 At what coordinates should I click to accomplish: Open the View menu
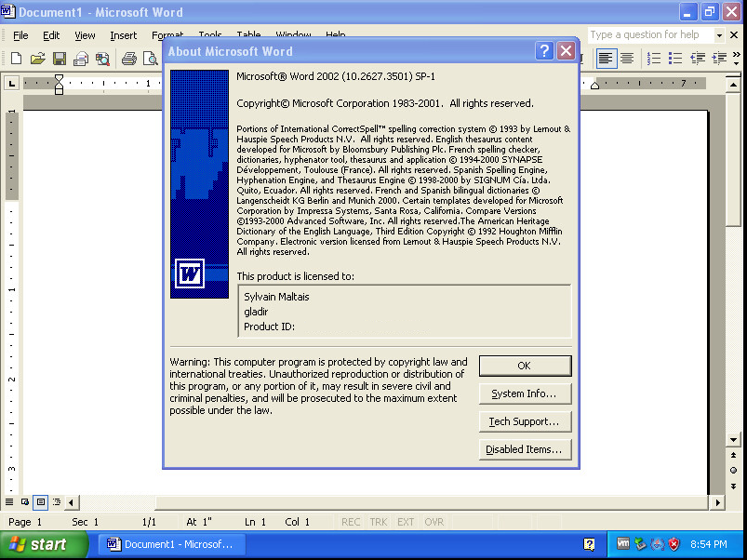point(85,35)
